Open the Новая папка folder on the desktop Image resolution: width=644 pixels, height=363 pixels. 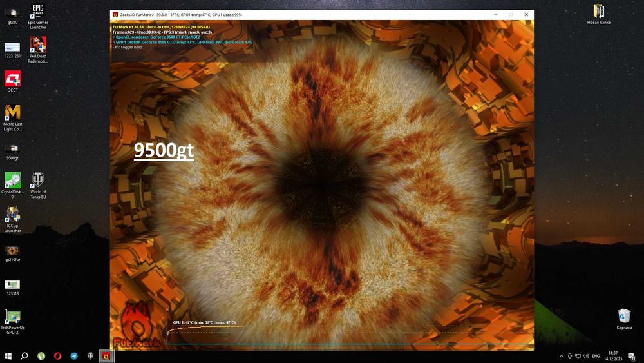pos(598,14)
